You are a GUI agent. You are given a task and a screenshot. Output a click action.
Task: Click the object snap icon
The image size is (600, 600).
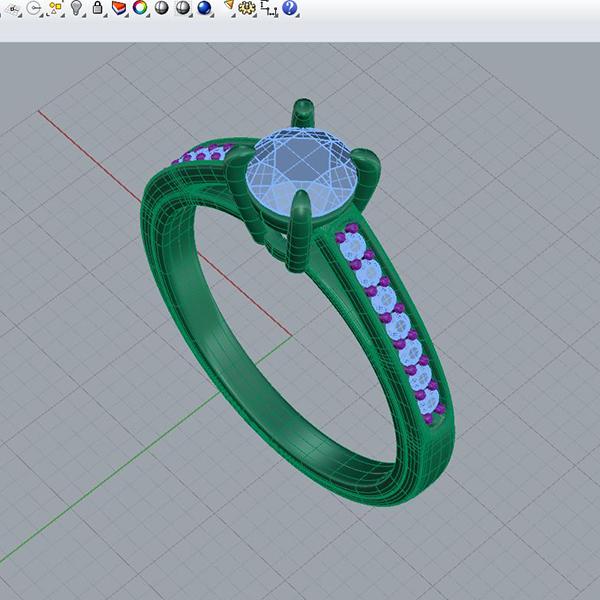12,8
